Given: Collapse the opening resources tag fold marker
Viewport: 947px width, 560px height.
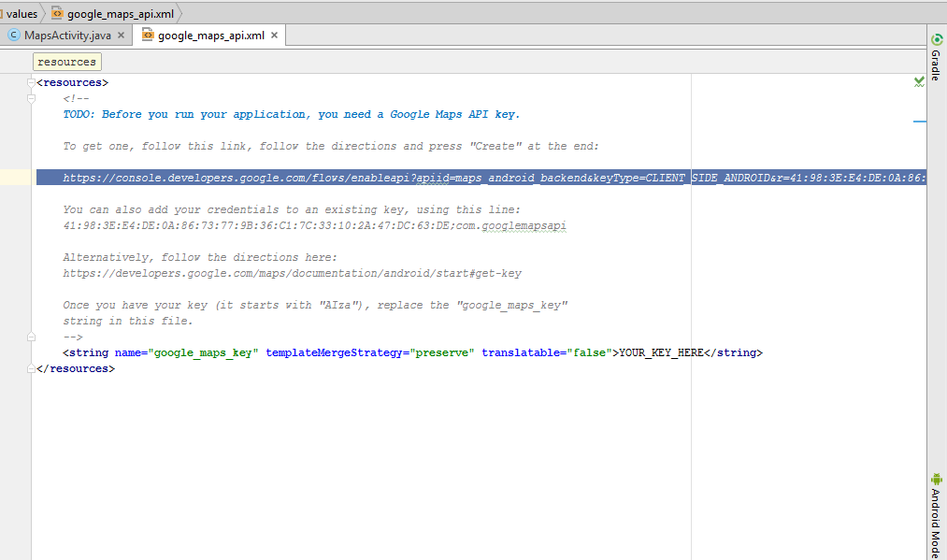Looking at the screenshot, I should (32, 82).
